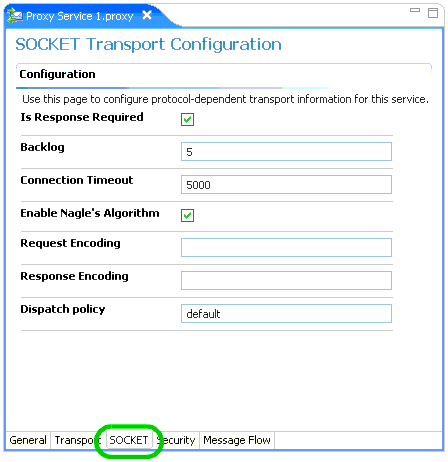The image size is (448, 462).
Task: Select the Proxy Service 1.proxy editor tab
Action: (x=79, y=16)
